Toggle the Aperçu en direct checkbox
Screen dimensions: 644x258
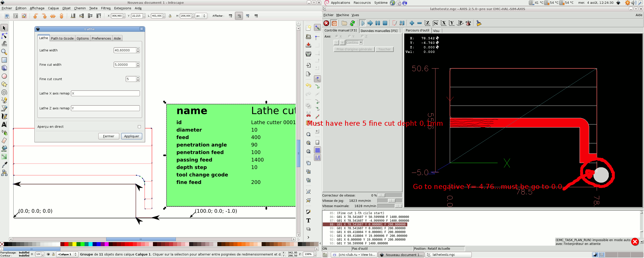[139, 127]
